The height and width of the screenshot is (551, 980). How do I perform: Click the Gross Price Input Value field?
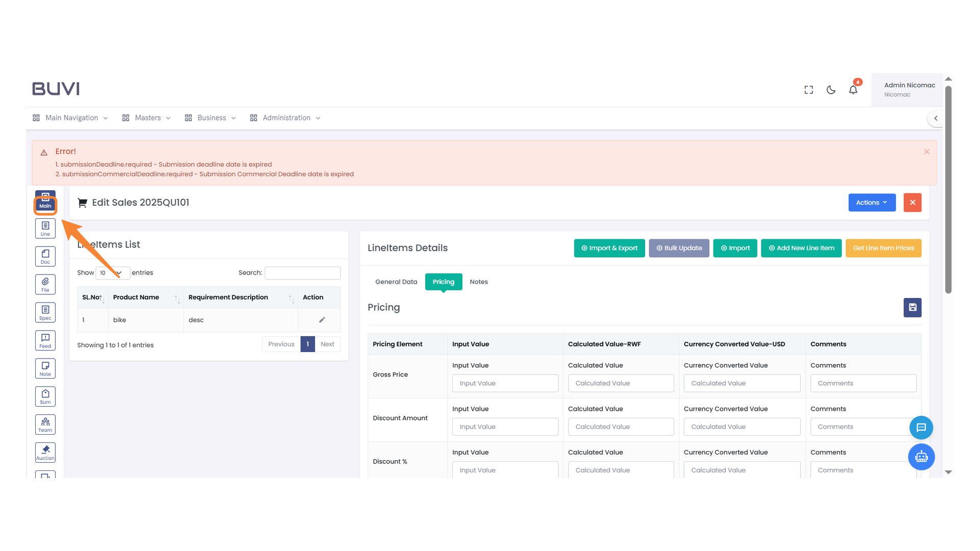click(505, 383)
